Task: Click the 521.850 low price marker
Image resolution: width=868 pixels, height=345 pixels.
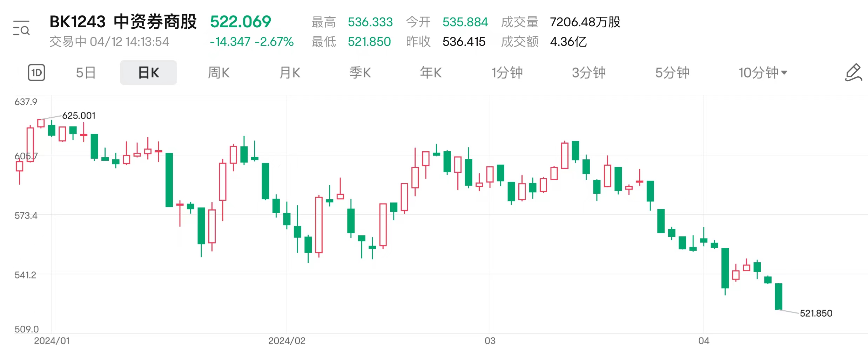Action: tap(816, 313)
